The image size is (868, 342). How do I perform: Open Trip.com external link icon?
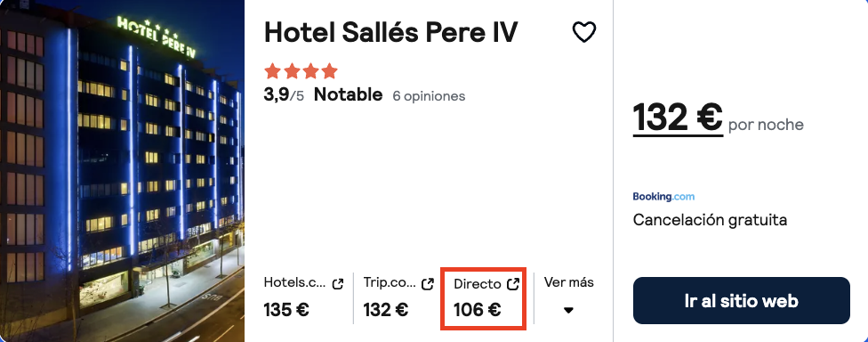428,284
